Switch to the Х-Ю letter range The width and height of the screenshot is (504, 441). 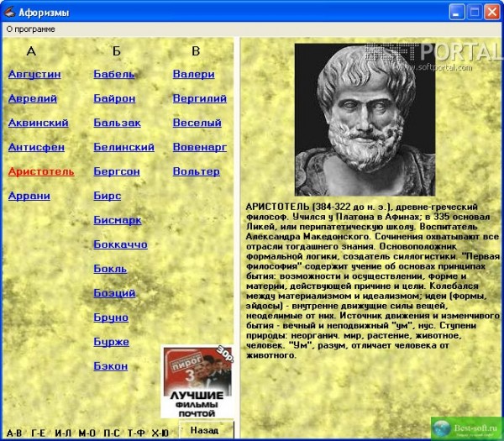[x=160, y=433]
